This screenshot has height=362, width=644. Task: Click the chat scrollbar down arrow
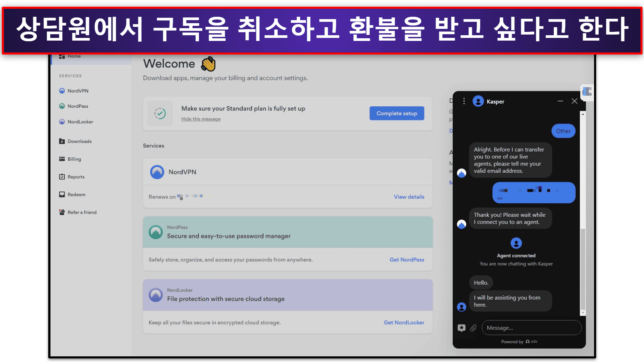pos(583,313)
